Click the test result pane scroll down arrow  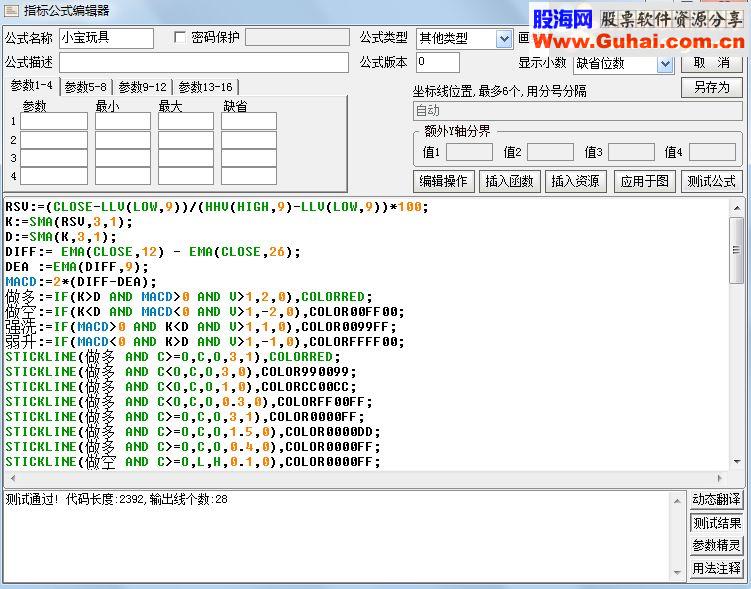[677, 572]
